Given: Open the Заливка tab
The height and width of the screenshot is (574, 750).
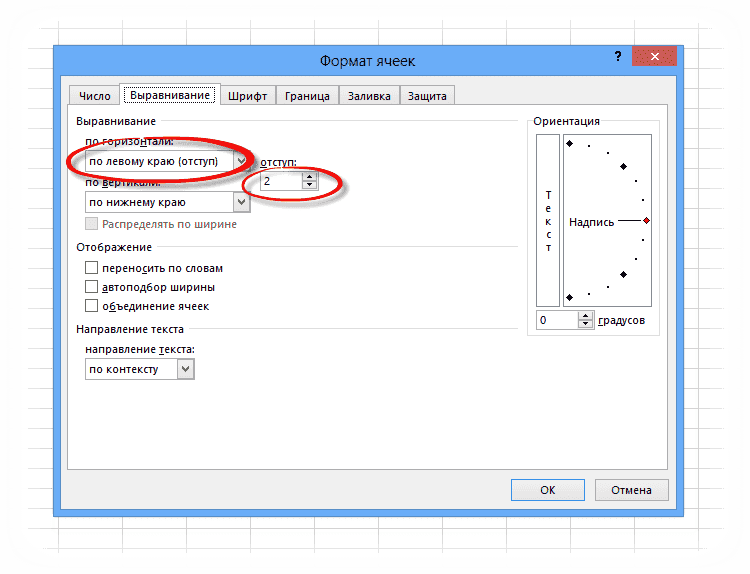Looking at the screenshot, I should pyautogui.click(x=369, y=96).
